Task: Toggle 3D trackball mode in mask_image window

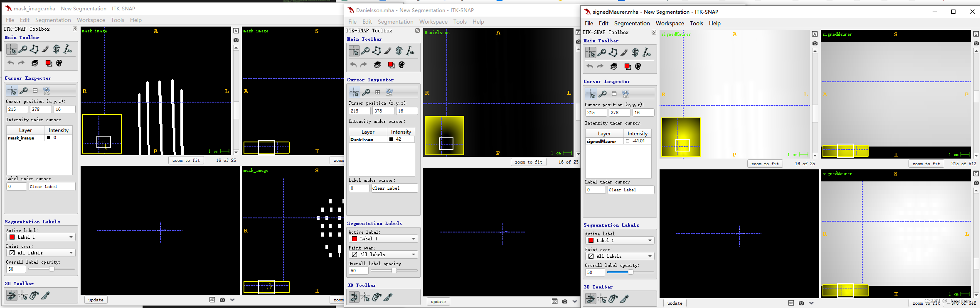Action: click(12, 296)
